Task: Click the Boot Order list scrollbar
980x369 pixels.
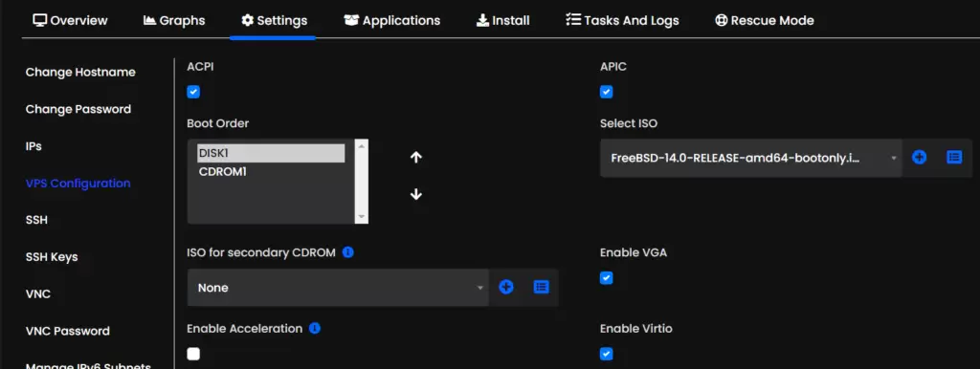Action: pos(361,181)
